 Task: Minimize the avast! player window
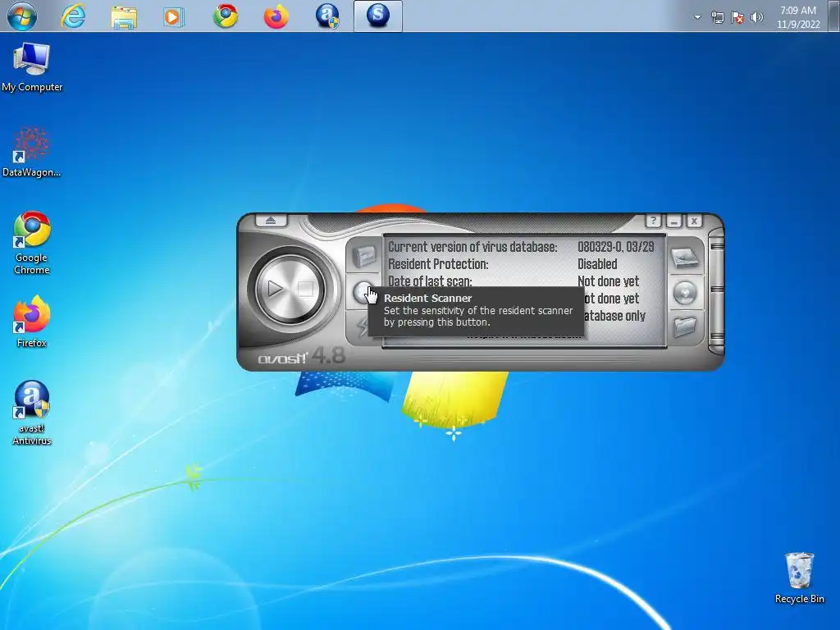[x=674, y=221]
